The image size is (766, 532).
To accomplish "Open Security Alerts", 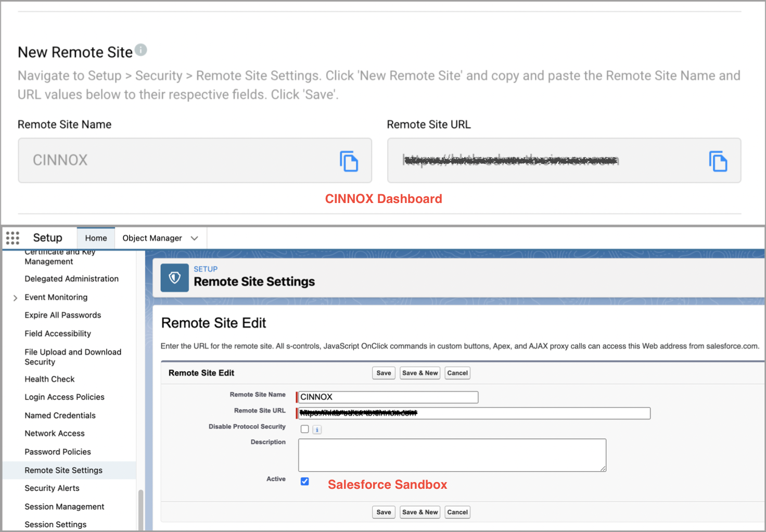I will [x=52, y=488].
